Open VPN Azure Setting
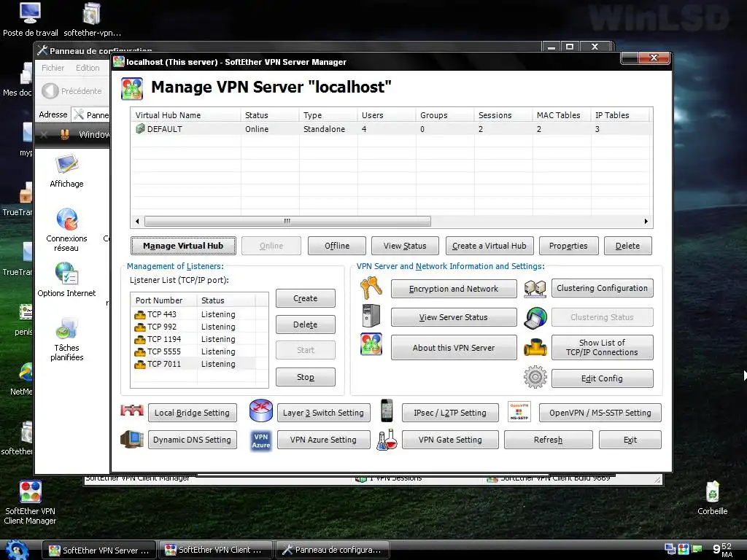This screenshot has height=560, width=747. point(323,440)
